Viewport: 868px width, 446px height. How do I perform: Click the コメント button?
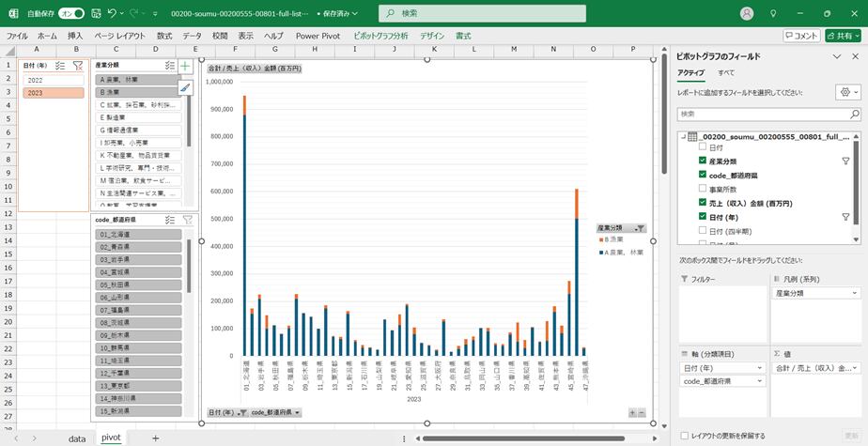coord(801,35)
